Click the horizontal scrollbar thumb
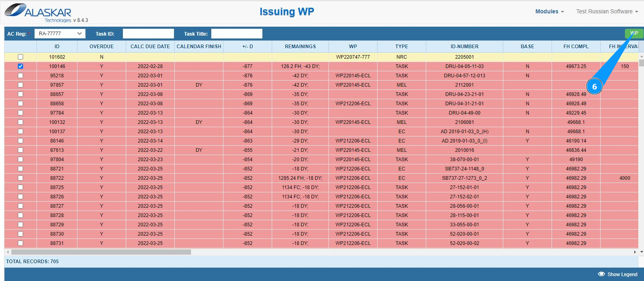The height and width of the screenshot is (281, 644). point(101,252)
